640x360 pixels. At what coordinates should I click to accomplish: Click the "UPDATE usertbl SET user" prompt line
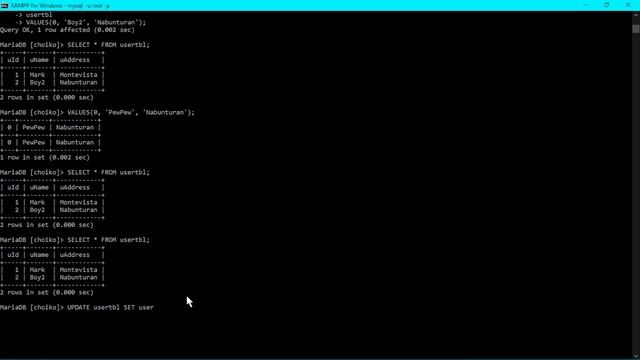pyautogui.click(x=77, y=307)
